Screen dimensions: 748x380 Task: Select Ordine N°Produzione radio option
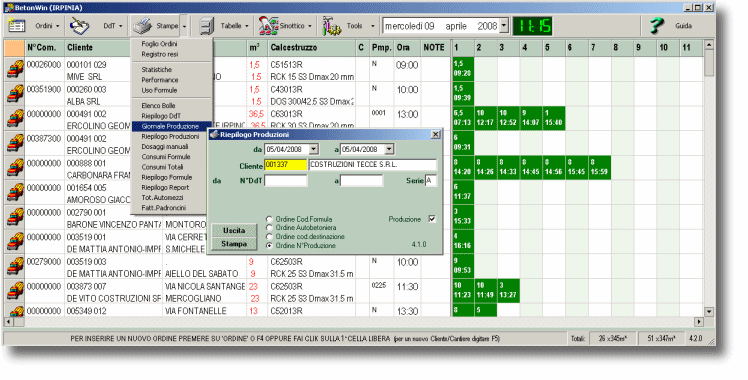270,246
